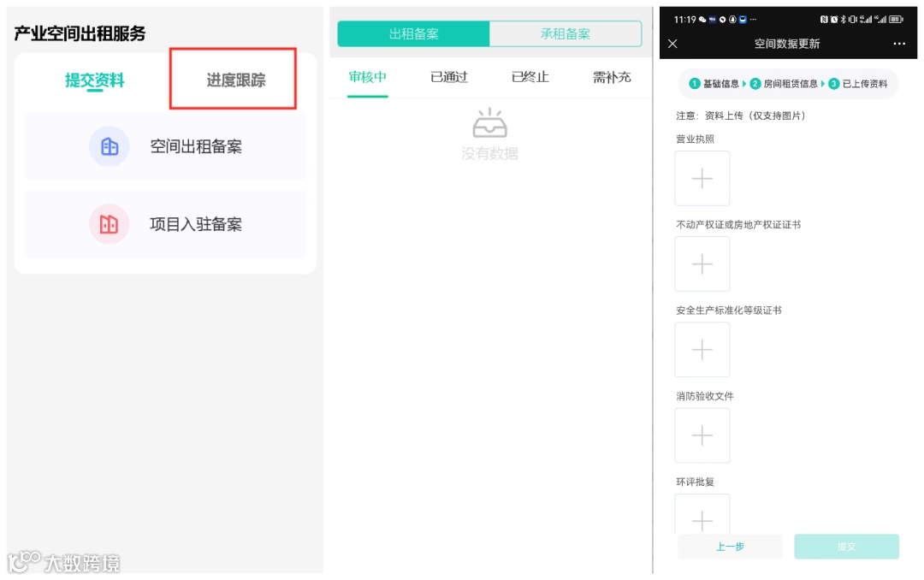Close the 空间数据更新 page with X
Screen dimensions: 924x580
tap(672, 44)
